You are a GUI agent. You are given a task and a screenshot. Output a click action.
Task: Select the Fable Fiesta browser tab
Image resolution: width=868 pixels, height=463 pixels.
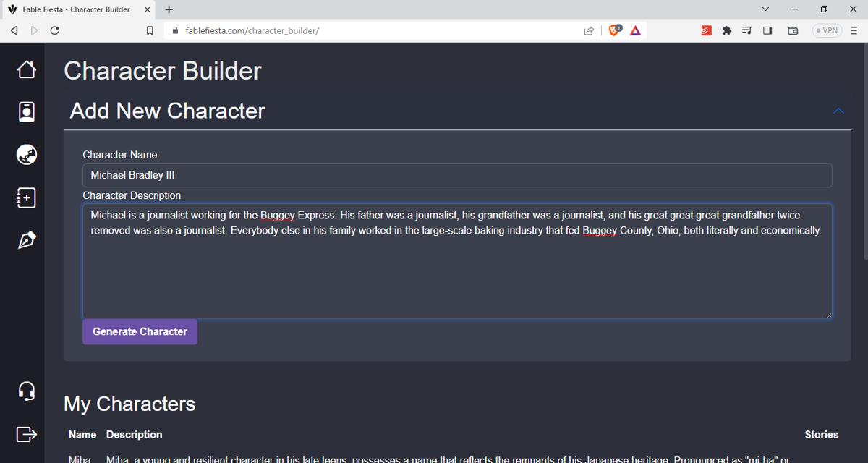80,10
